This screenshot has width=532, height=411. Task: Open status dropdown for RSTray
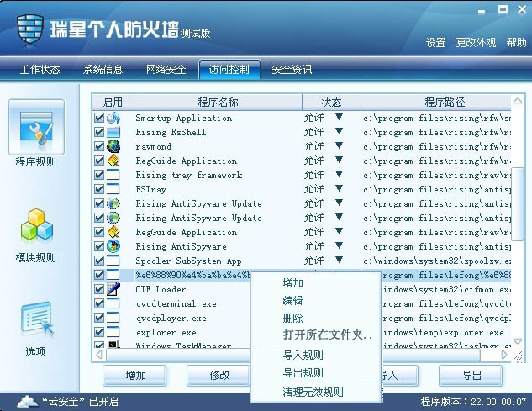coord(339,188)
